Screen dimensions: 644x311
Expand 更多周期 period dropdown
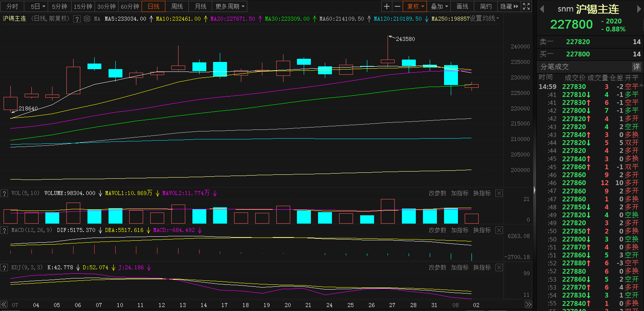click(230, 6)
